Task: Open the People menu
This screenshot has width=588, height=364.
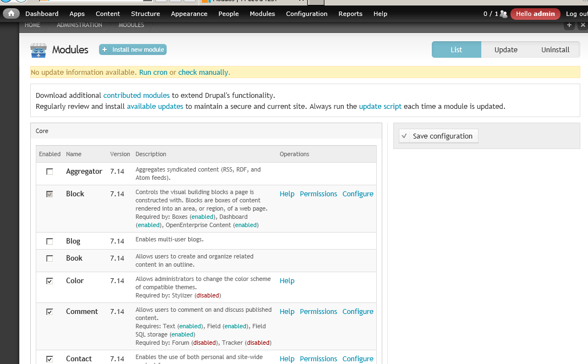Action: tap(228, 14)
